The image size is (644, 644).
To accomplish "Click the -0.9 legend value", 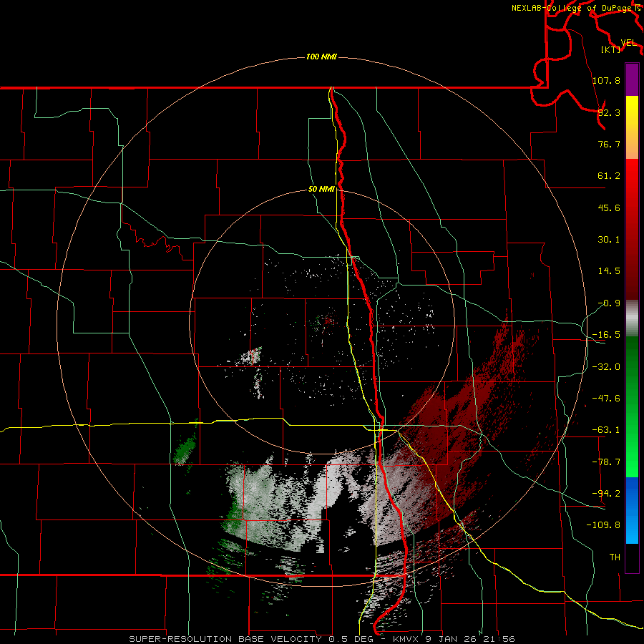I will pyautogui.click(x=609, y=303).
